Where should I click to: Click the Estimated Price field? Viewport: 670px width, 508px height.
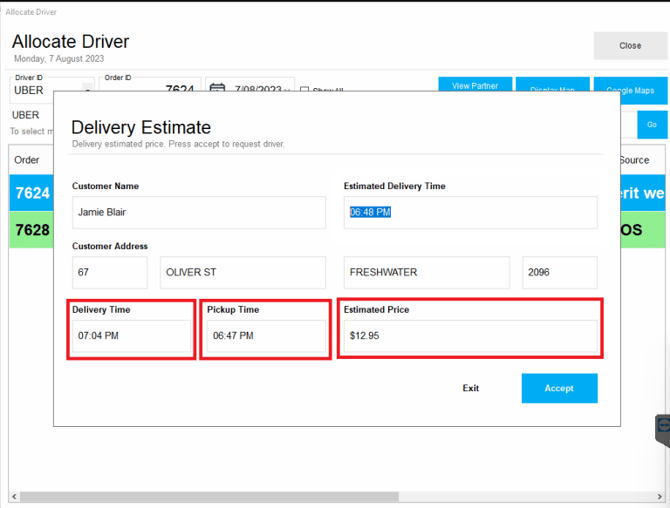pos(470,336)
